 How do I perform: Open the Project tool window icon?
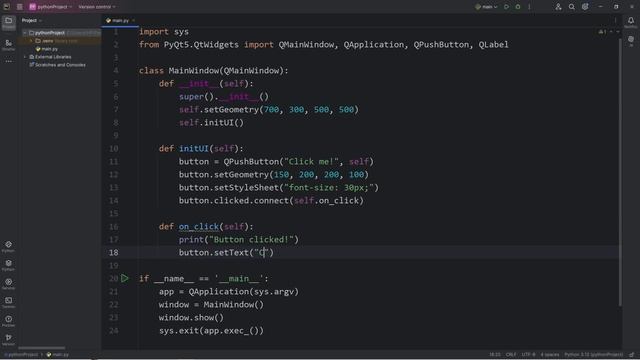(9, 22)
